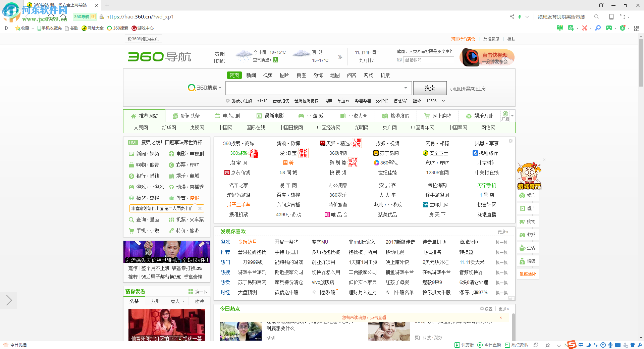Viewport: 644px width, 349px height.
Task: Select the 新闻 search tab
Action: pos(251,75)
